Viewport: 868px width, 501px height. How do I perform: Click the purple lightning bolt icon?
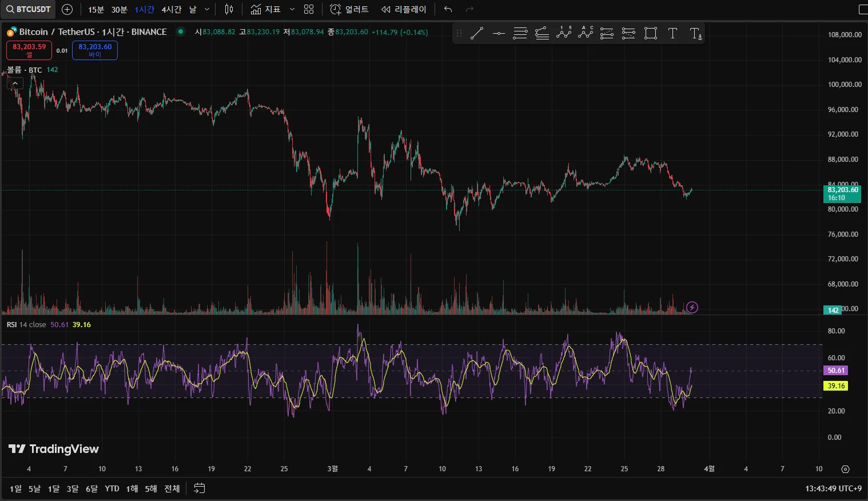tap(692, 308)
